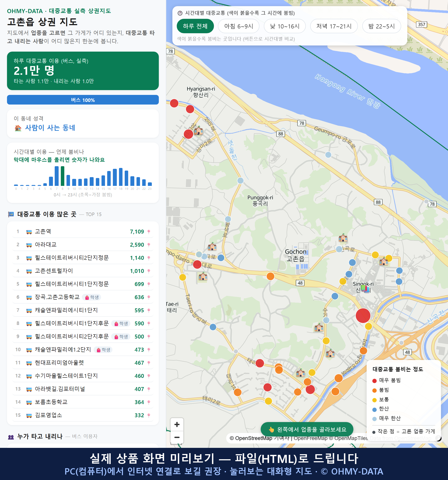The image size is (448, 480).
Task: Click the largest red stop marker
Action: (x=363, y=315)
